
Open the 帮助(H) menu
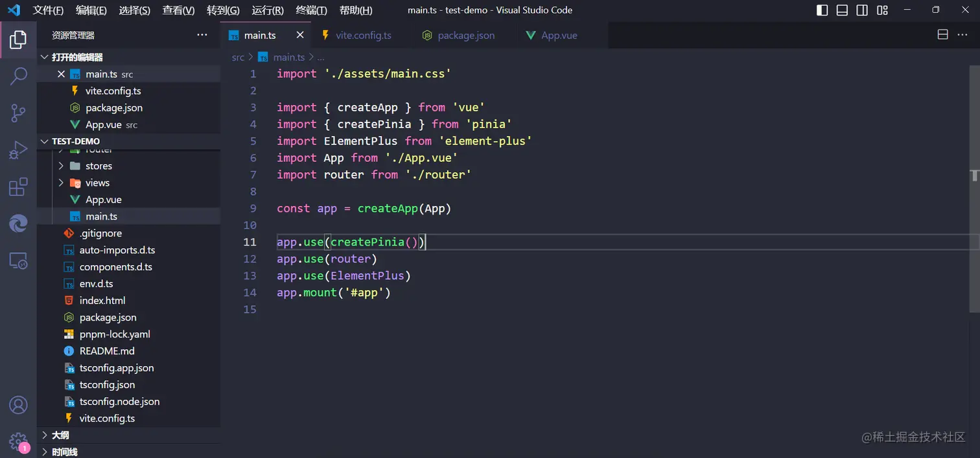356,10
